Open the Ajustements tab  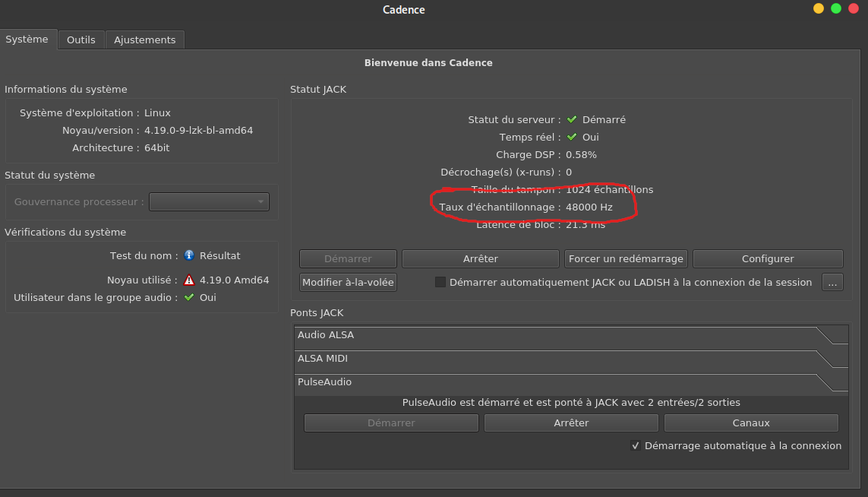point(144,40)
